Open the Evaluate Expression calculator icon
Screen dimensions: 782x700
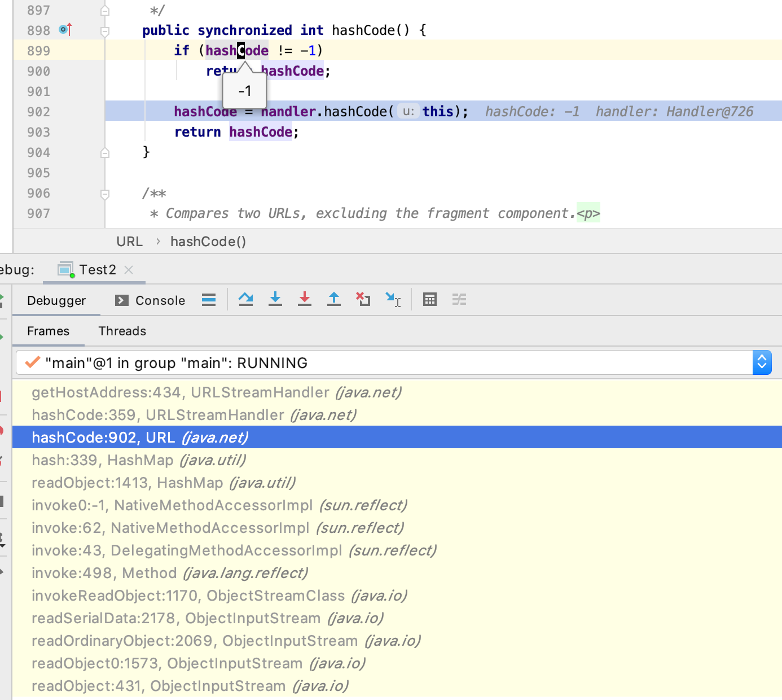point(430,299)
